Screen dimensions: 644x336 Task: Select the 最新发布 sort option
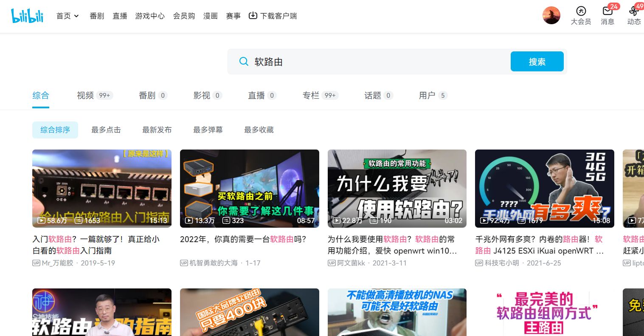point(157,130)
